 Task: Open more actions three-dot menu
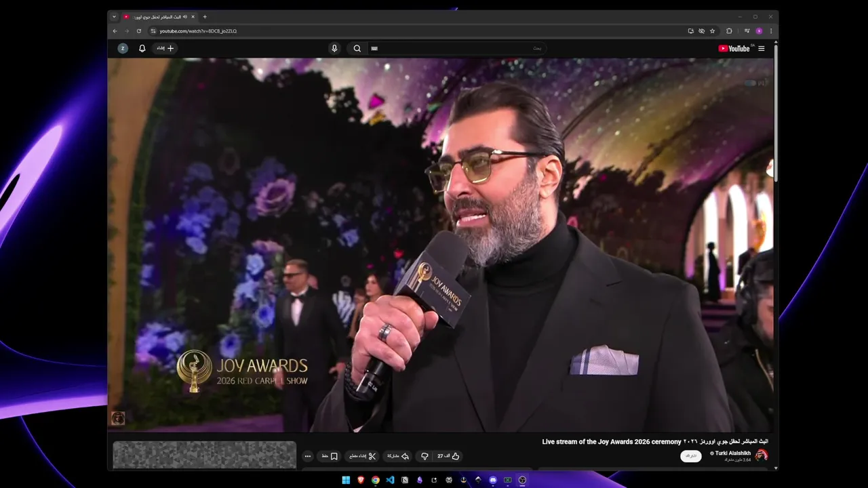point(308,456)
